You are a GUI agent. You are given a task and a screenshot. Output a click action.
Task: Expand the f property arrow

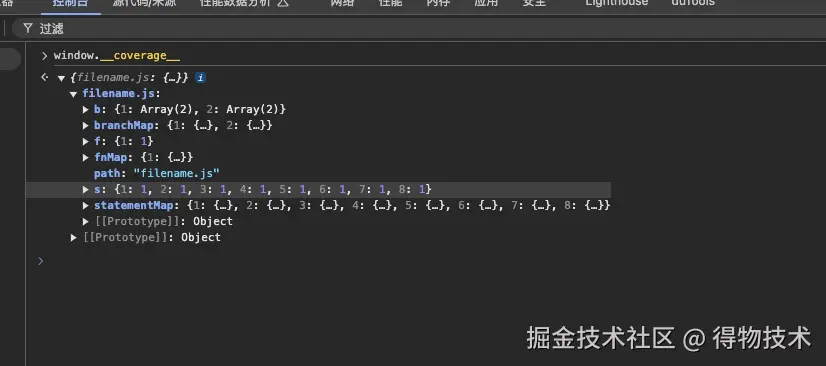click(86, 141)
